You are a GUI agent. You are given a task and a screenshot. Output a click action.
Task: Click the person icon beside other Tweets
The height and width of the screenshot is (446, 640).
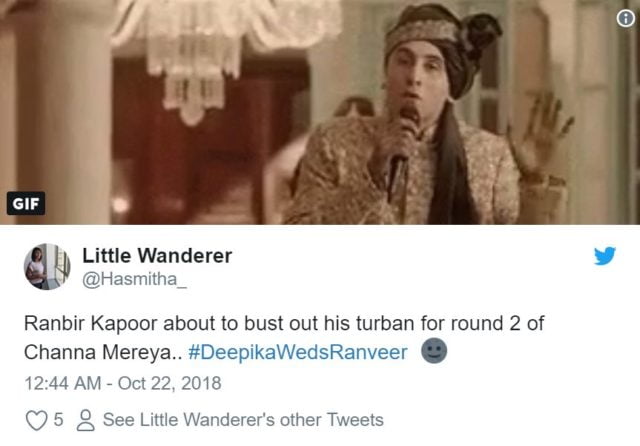[x=86, y=420]
